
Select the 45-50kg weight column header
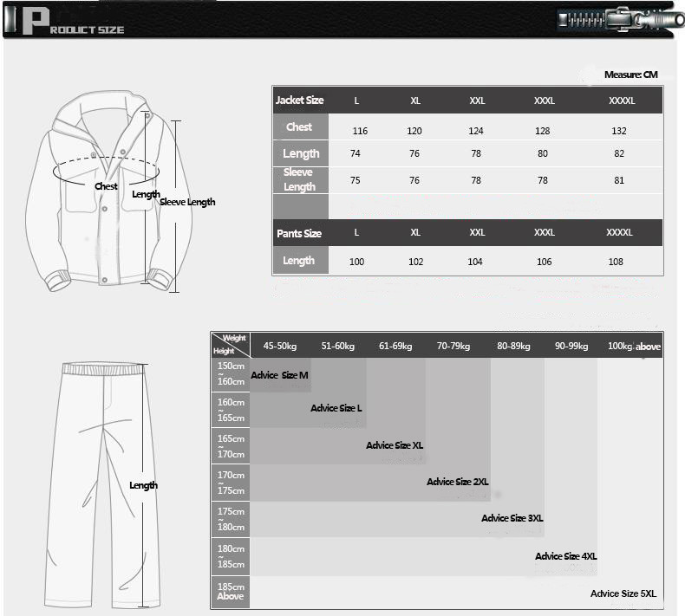point(280,347)
